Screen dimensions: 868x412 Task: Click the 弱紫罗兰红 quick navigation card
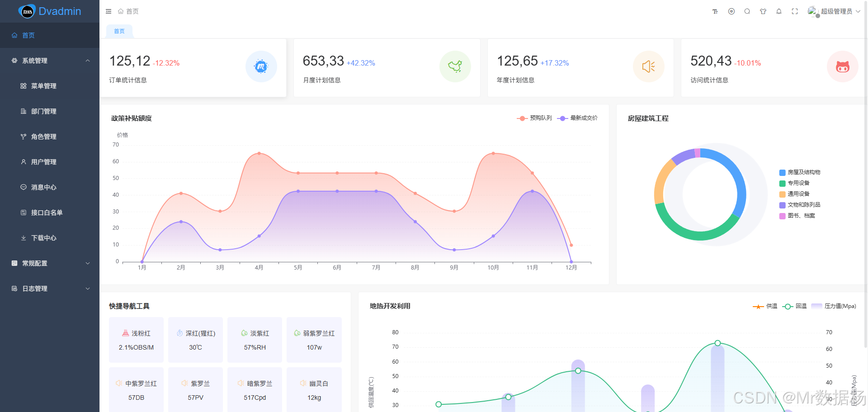point(314,340)
